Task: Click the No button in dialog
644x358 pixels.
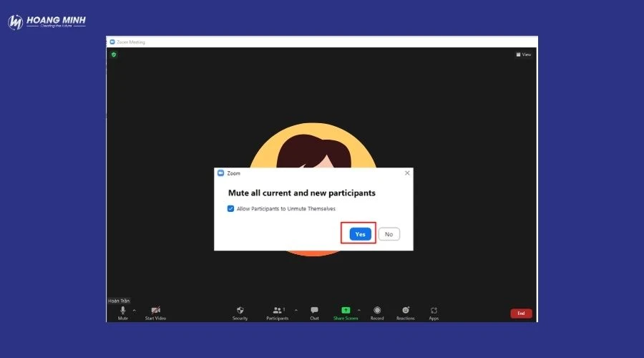Action: tap(389, 234)
